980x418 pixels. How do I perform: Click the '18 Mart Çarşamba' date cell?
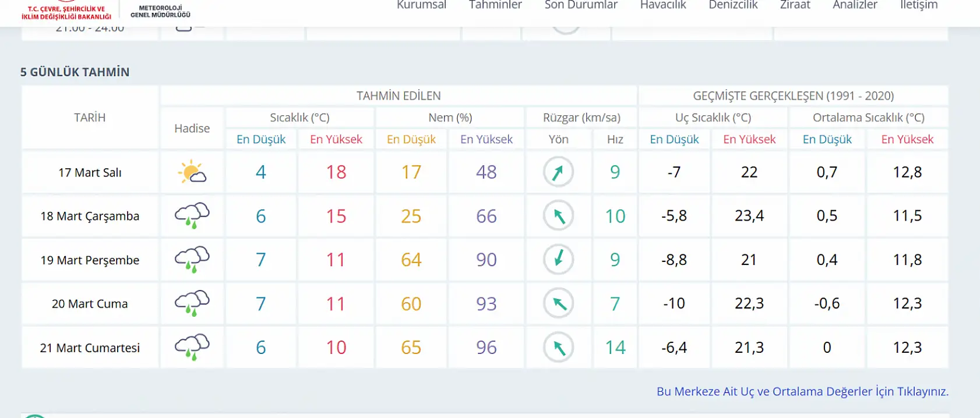[90, 216]
